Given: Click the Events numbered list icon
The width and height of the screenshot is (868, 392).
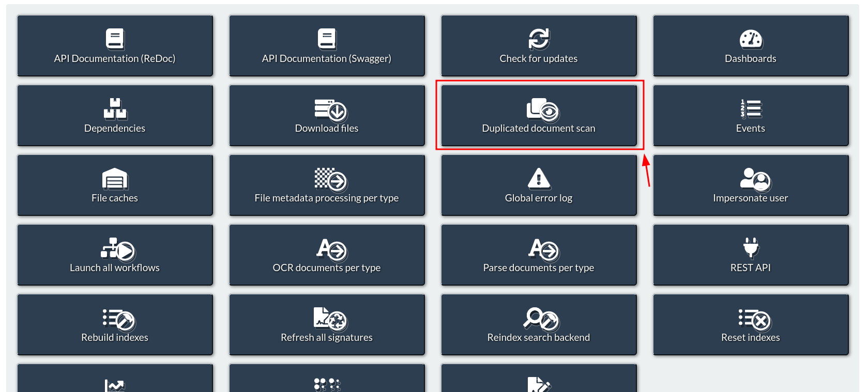Looking at the screenshot, I should coord(751,109).
